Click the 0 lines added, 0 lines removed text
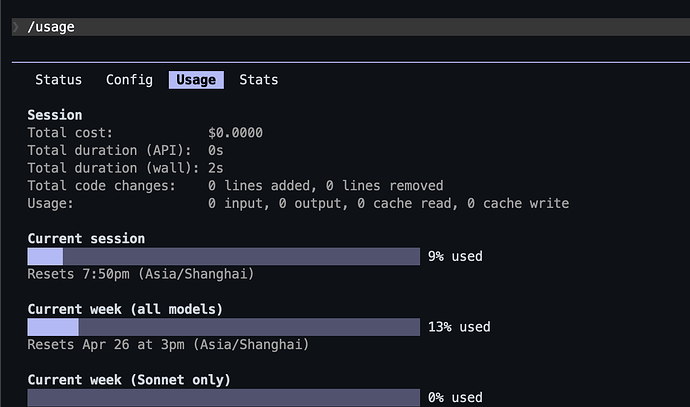The width and height of the screenshot is (690, 407). 326,186
